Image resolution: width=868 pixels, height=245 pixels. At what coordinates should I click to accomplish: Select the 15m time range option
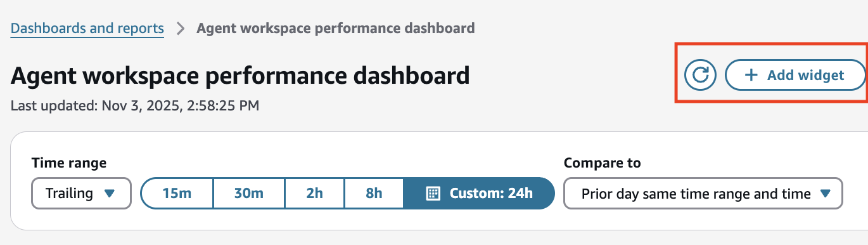coord(177,193)
